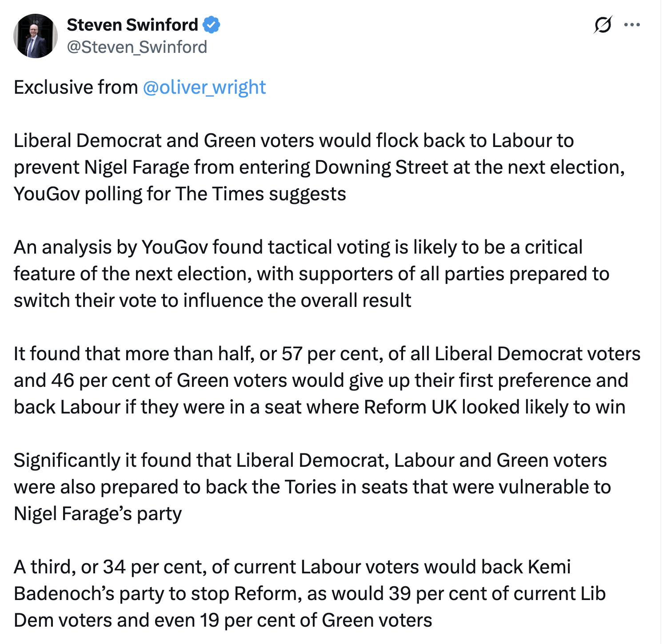Click the blue verified badge
The image size is (671, 644).
coord(212,25)
